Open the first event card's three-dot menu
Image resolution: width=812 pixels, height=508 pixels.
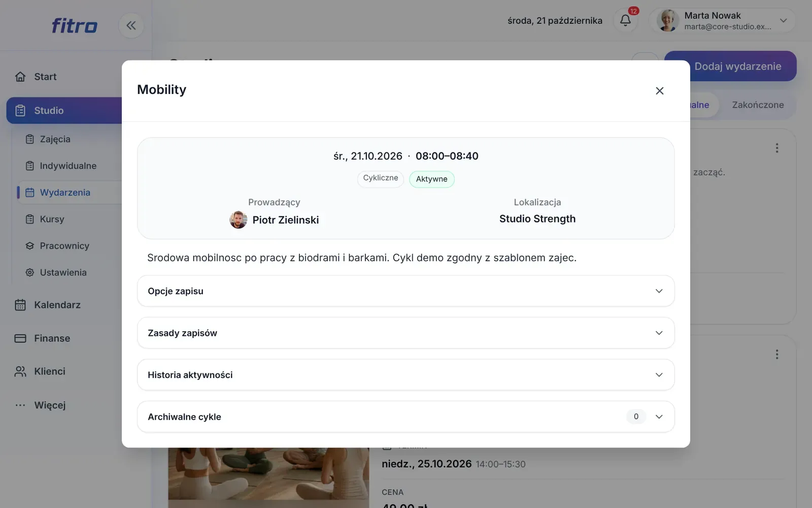coord(776,148)
